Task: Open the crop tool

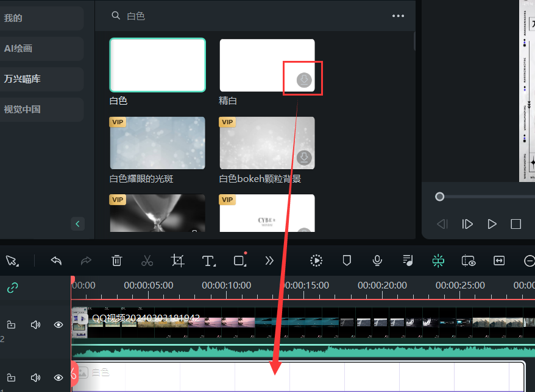Action: [x=177, y=261]
